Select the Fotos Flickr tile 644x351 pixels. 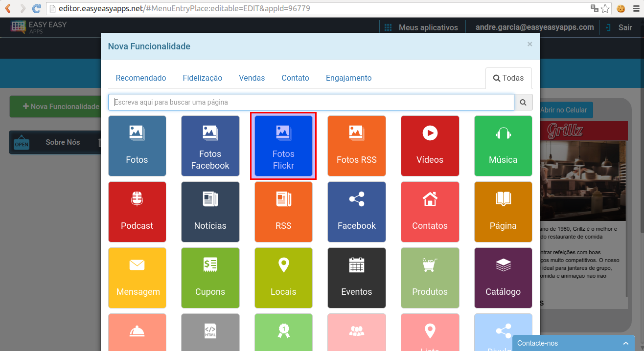tap(283, 146)
